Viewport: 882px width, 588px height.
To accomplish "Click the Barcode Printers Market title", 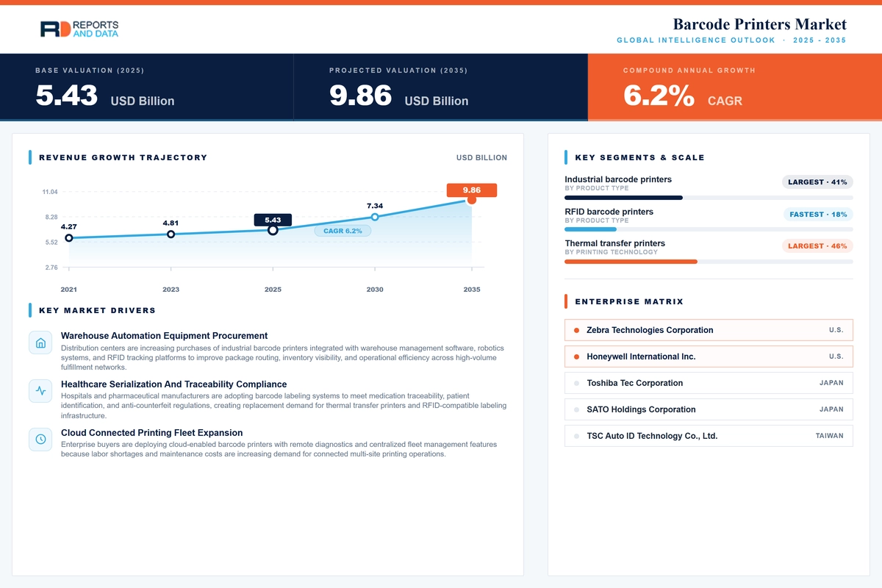I will (x=760, y=24).
